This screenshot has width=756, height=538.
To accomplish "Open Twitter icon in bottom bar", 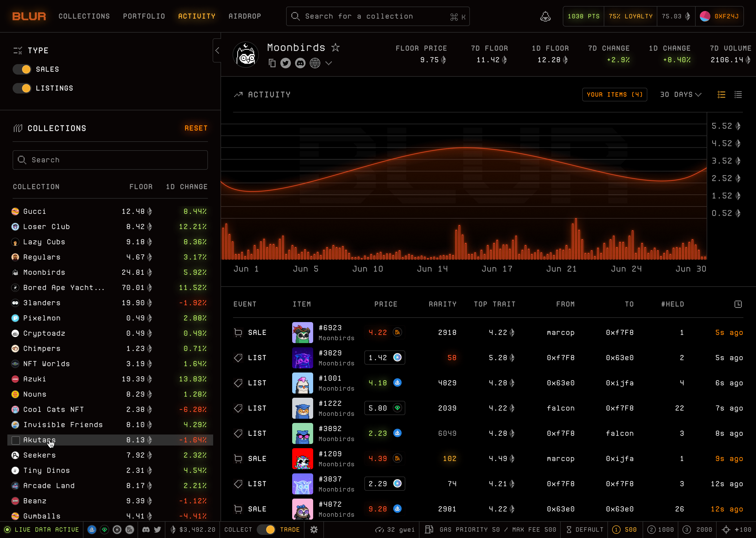I will [157, 529].
